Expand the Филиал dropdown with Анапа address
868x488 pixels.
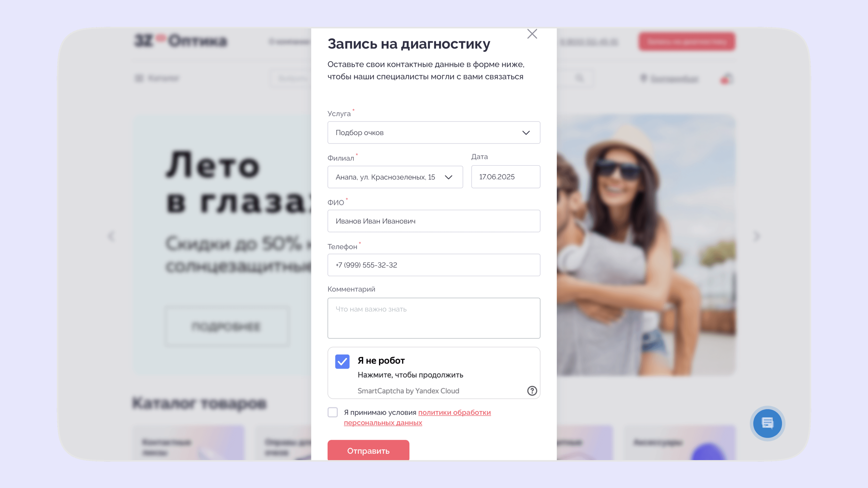(x=395, y=177)
